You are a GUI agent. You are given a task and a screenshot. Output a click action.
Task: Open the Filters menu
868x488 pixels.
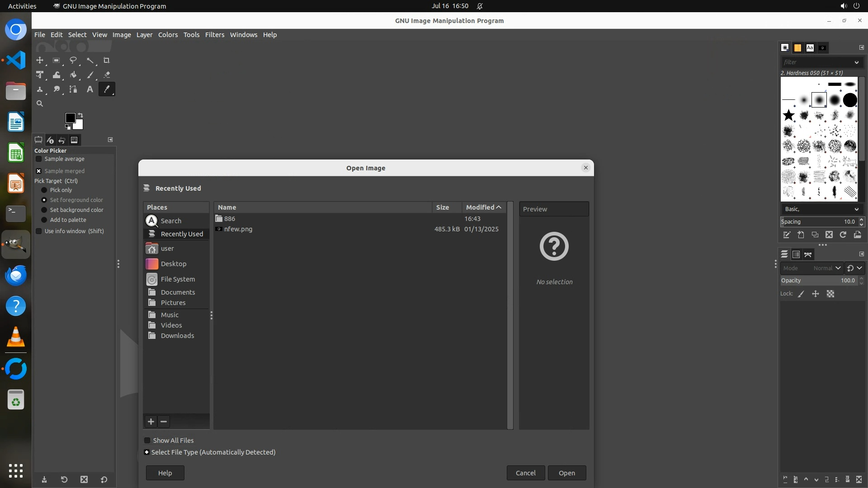click(214, 35)
